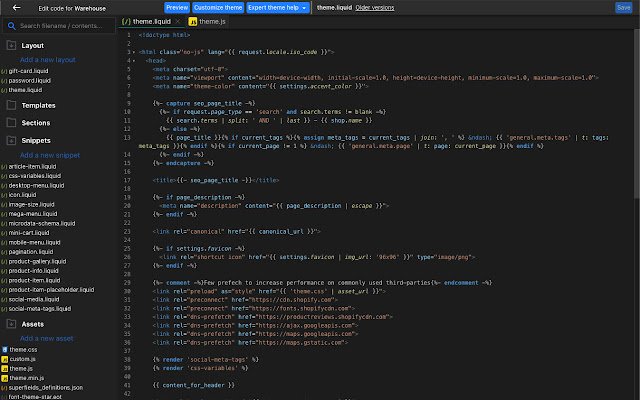
Task: Click the theme.min.js file icon
Action: [5, 378]
